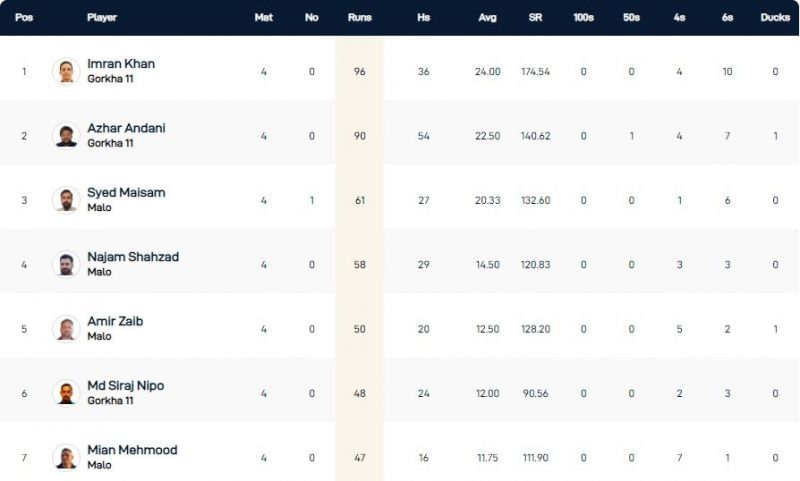Image resolution: width=800 pixels, height=481 pixels.
Task: Click the Hs column header
Action: 423,18
